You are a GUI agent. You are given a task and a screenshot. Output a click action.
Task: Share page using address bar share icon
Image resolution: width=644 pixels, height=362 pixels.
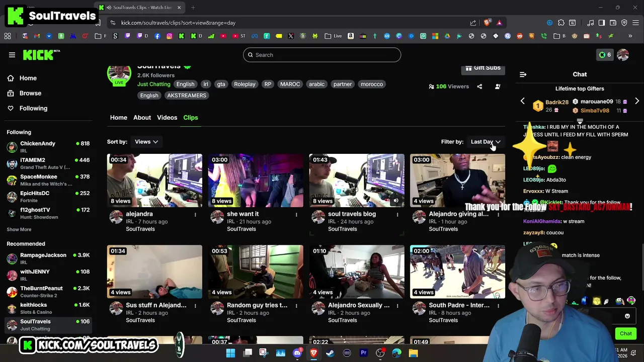pos(473,23)
